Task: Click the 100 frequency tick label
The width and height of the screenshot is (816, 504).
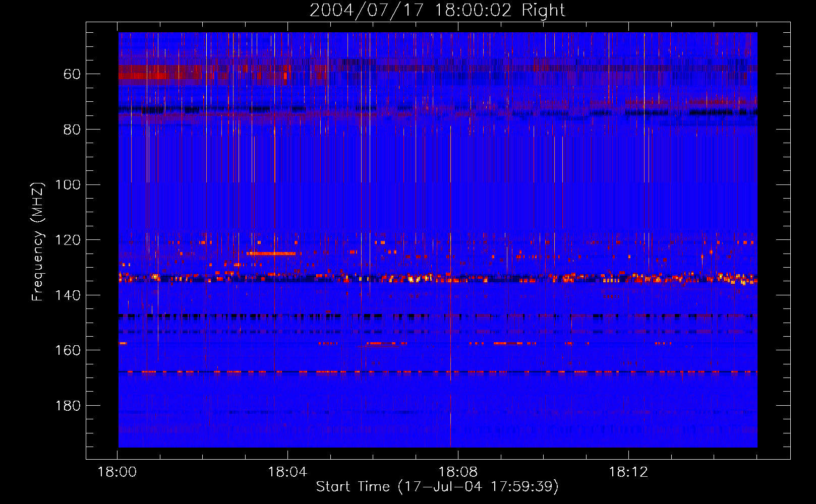Action: coord(68,185)
